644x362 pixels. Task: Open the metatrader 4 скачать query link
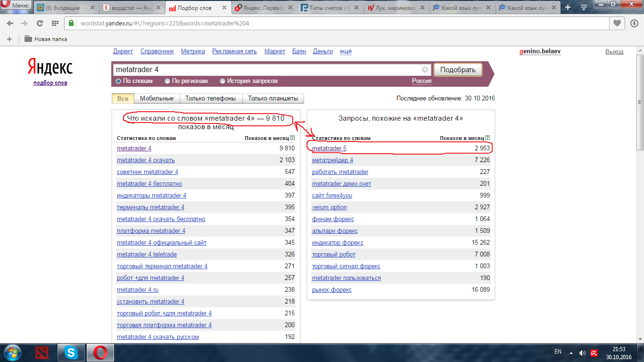(x=146, y=160)
